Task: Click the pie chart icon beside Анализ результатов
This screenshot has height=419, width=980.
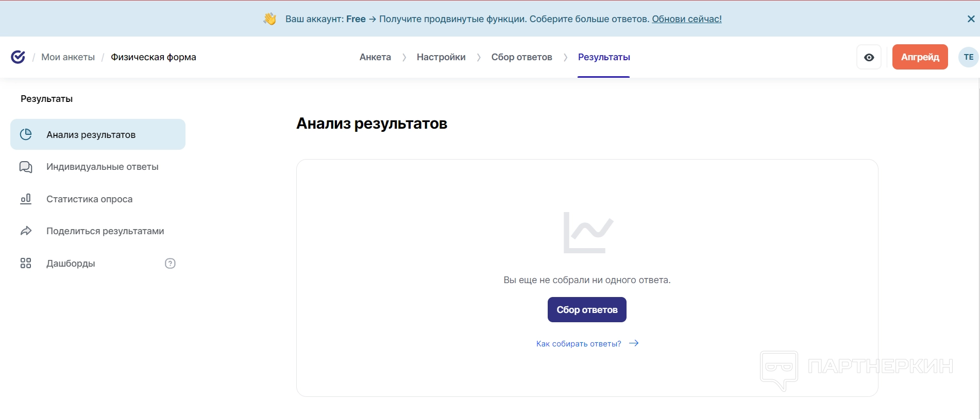Action: pos(26,134)
